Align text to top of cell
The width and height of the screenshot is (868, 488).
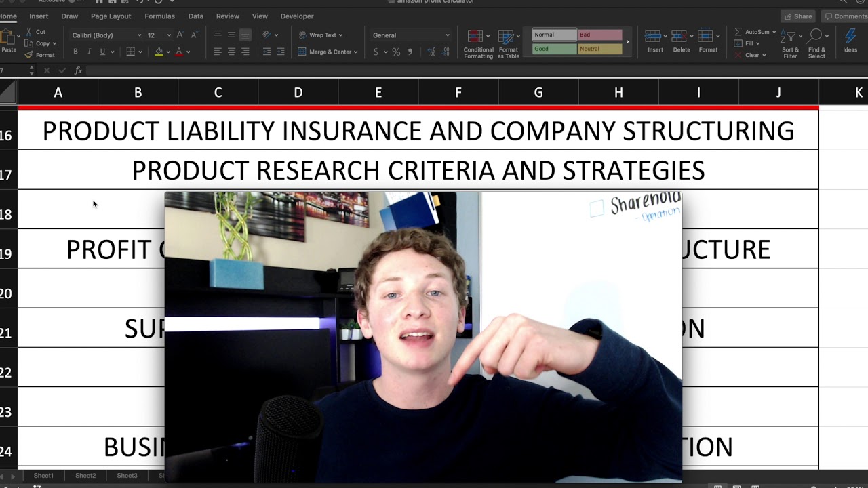click(x=218, y=35)
